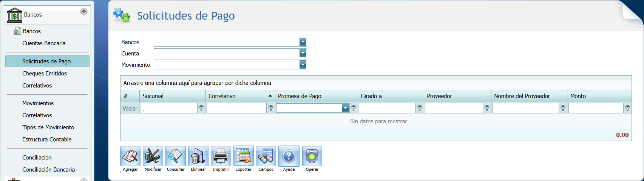Click filter icon beside Nombre del Proveedor filter
The height and width of the screenshot is (181, 644).
pyautogui.click(x=563, y=108)
